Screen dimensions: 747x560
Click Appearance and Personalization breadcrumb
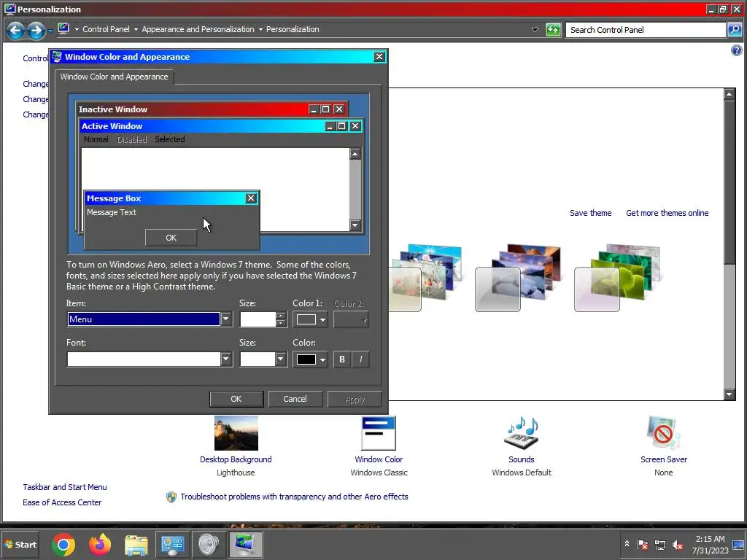click(x=198, y=29)
